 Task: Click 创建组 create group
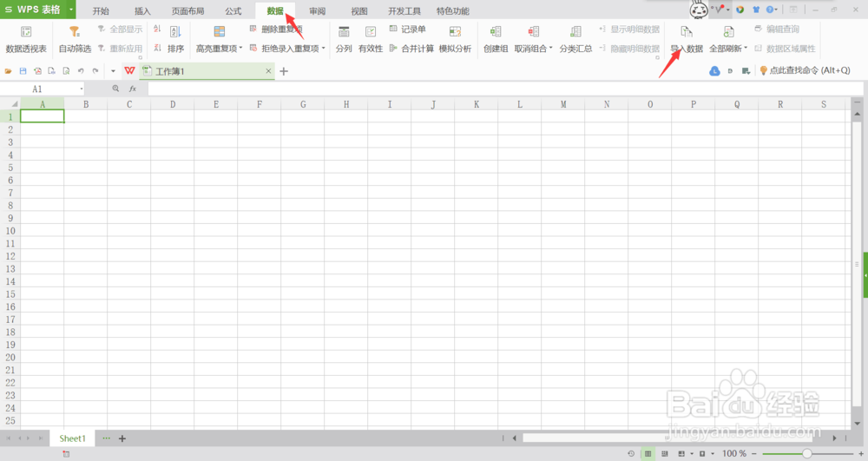click(x=496, y=39)
